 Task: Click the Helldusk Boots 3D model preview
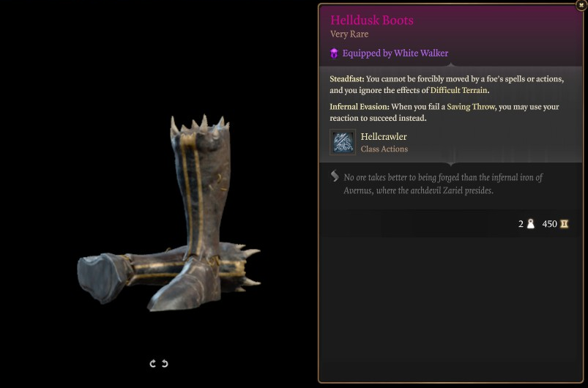168,214
